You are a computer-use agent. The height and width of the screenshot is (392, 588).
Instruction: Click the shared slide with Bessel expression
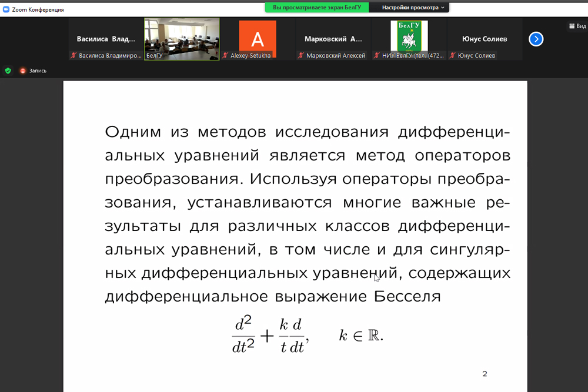point(295,235)
